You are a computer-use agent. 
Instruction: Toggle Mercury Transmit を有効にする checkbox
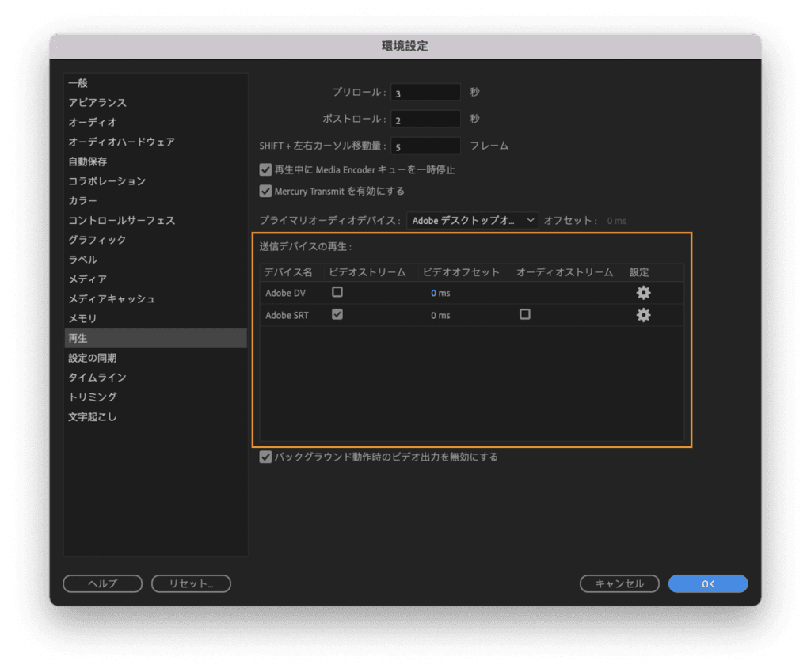point(266,191)
